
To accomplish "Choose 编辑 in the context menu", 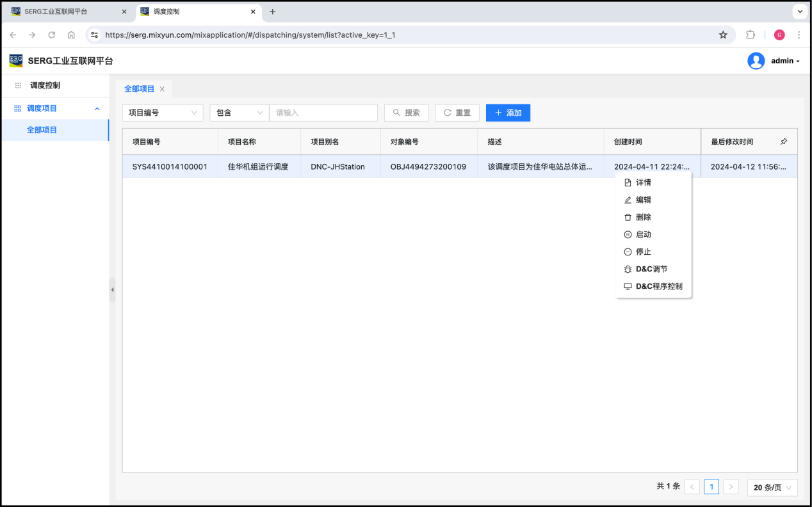I will click(643, 200).
